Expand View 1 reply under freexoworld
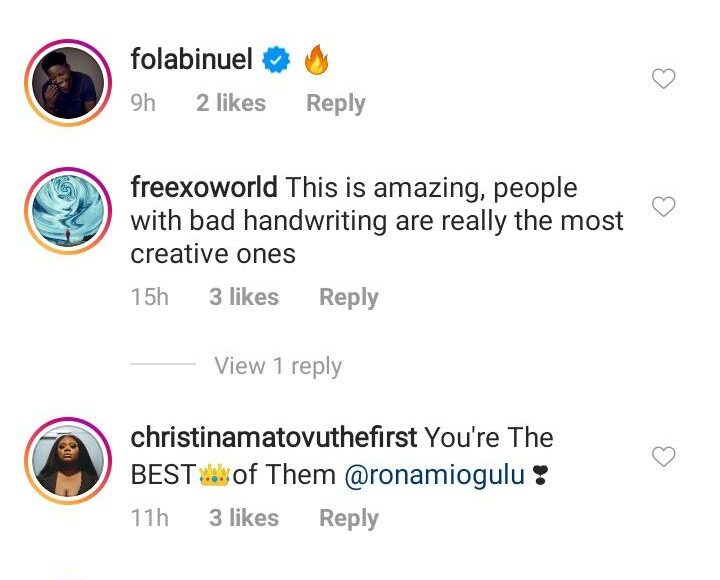Image resolution: width=720 pixels, height=580 pixels. [x=277, y=366]
